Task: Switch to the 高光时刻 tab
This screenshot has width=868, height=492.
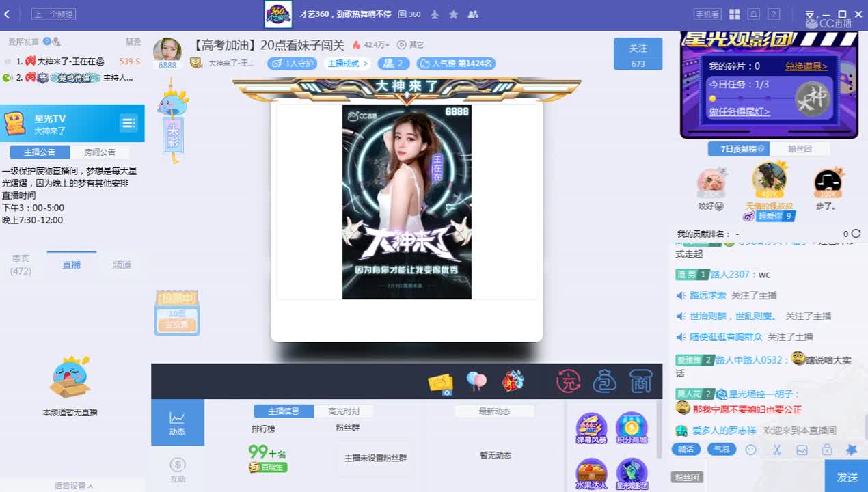Action: (344, 411)
